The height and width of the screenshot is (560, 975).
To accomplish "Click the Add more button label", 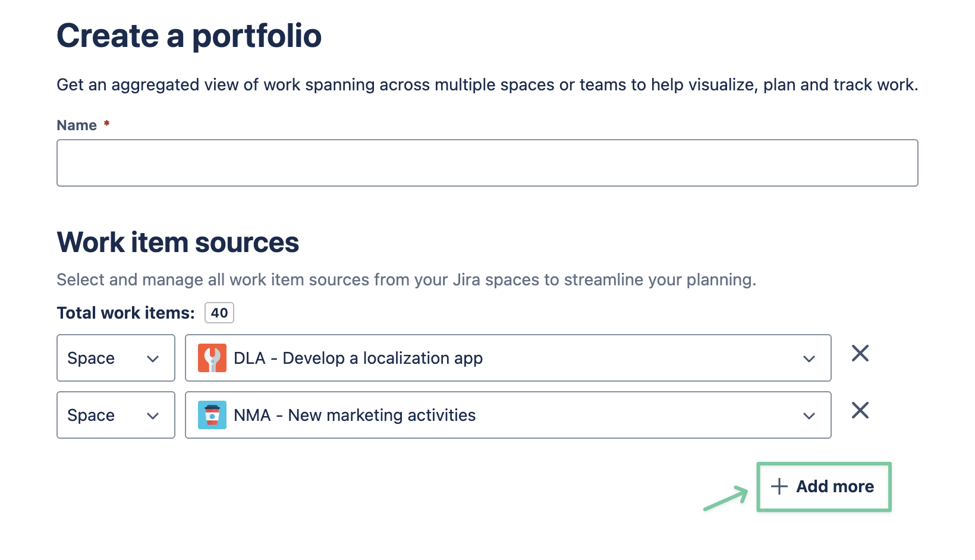I will (x=835, y=486).
